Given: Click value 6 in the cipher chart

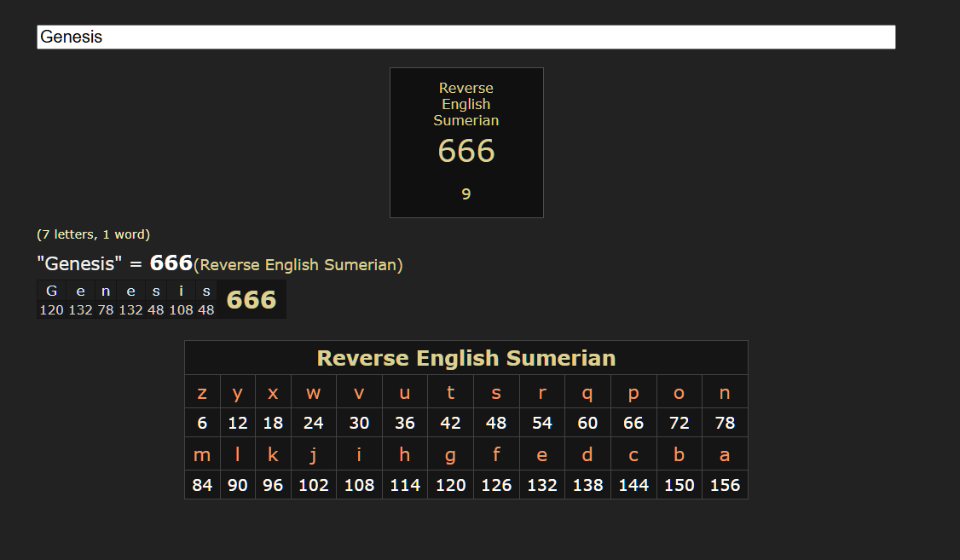Looking at the screenshot, I should click(x=202, y=423).
